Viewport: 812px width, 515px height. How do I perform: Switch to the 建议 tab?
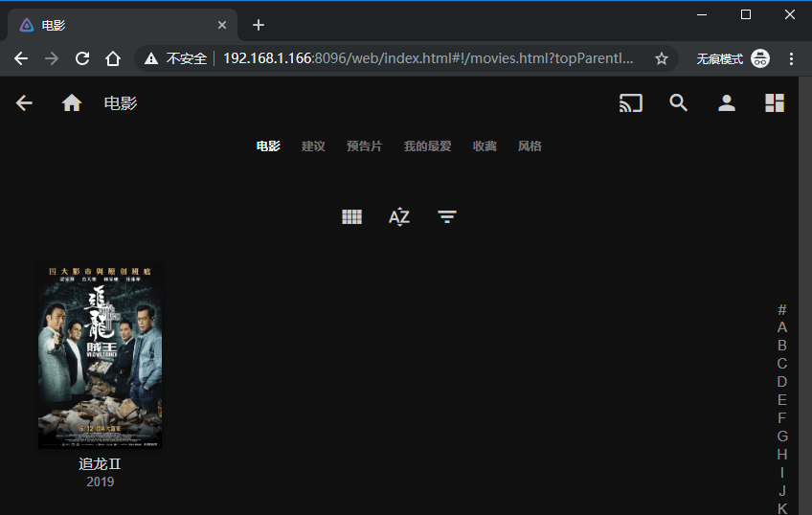point(313,146)
